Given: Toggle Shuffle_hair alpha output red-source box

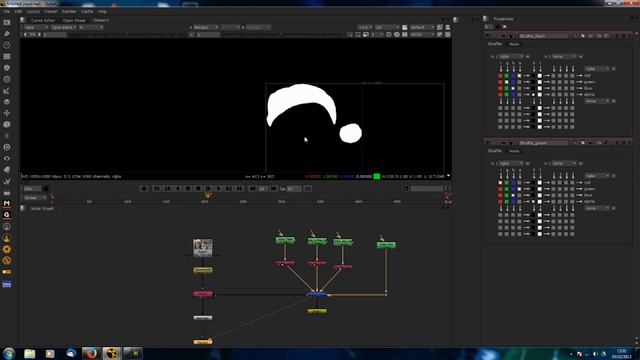Looking at the screenshot, I should [500, 95].
